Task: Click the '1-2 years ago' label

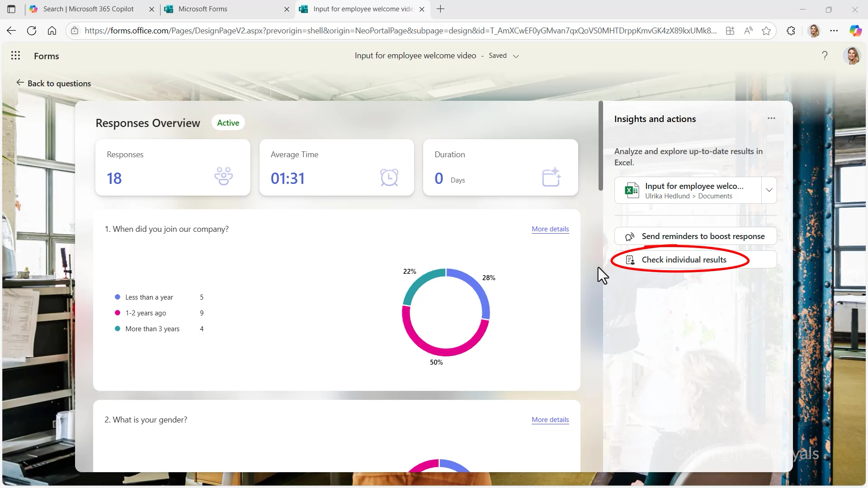Action: pos(146,313)
